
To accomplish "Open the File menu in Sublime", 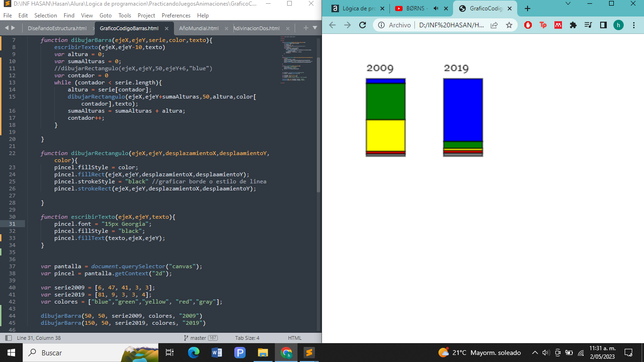I will click(8, 16).
